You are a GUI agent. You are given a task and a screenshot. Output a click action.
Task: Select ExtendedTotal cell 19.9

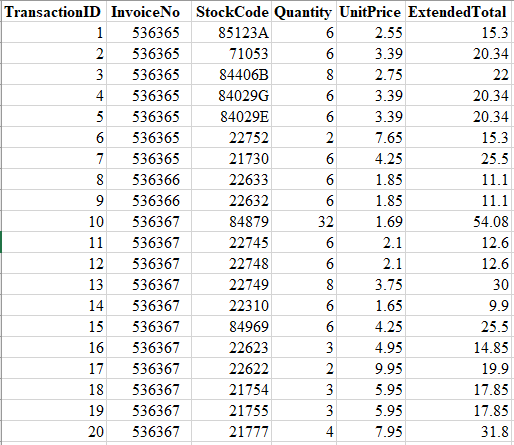pyautogui.click(x=458, y=369)
